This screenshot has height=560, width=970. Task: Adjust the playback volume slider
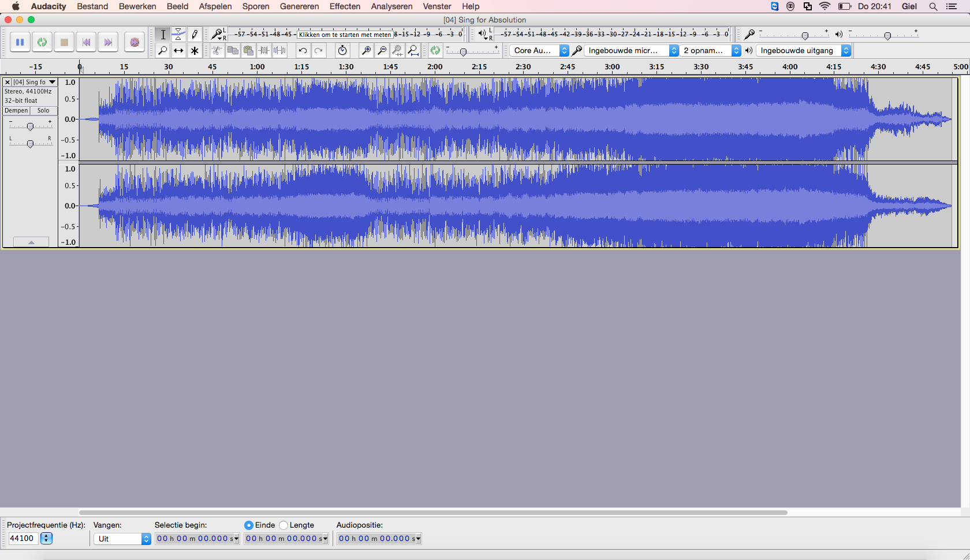tap(887, 36)
